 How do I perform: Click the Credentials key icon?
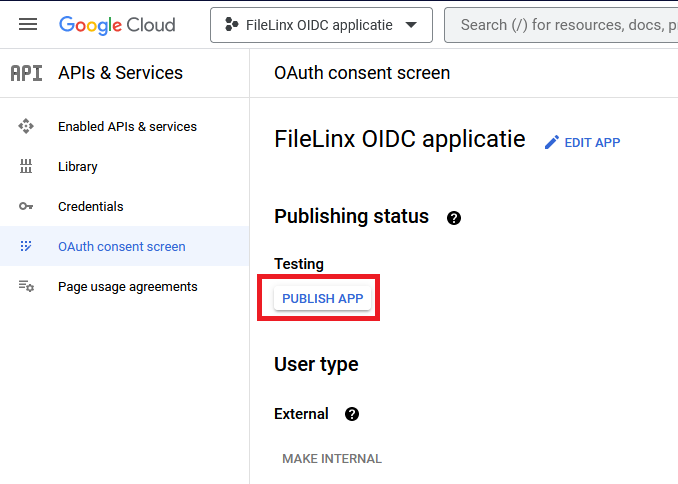[26, 206]
